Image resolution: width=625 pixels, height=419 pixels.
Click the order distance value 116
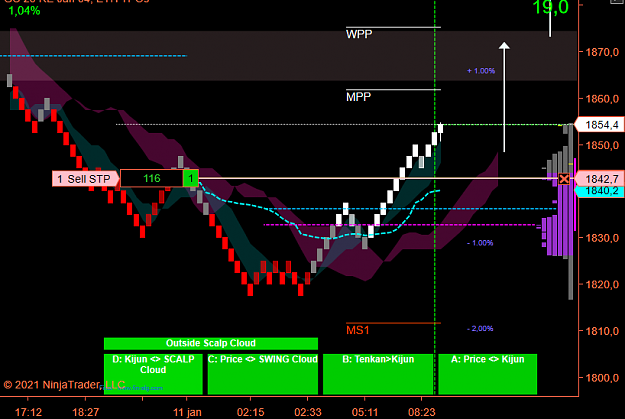151,178
